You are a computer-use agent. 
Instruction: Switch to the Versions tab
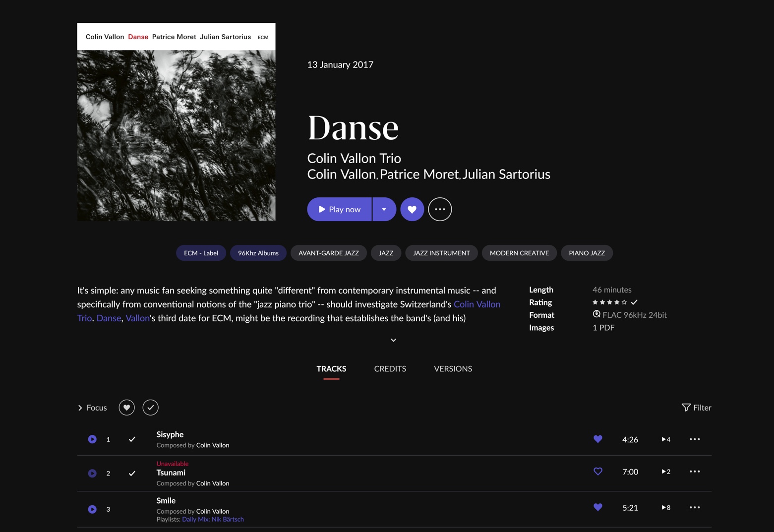pos(453,369)
